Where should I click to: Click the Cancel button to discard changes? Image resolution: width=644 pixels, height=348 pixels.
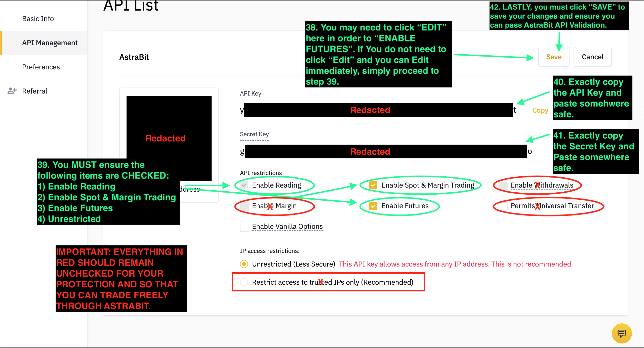tap(592, 57)
